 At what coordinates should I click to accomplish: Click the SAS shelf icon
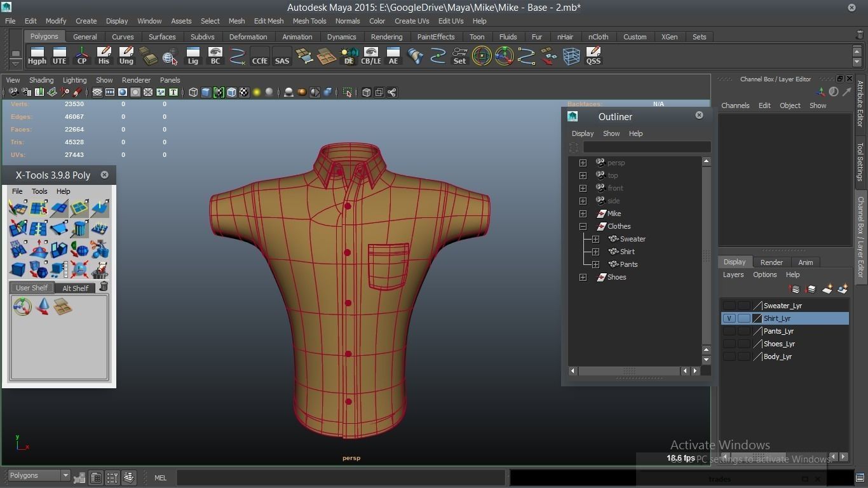[281, 56]
